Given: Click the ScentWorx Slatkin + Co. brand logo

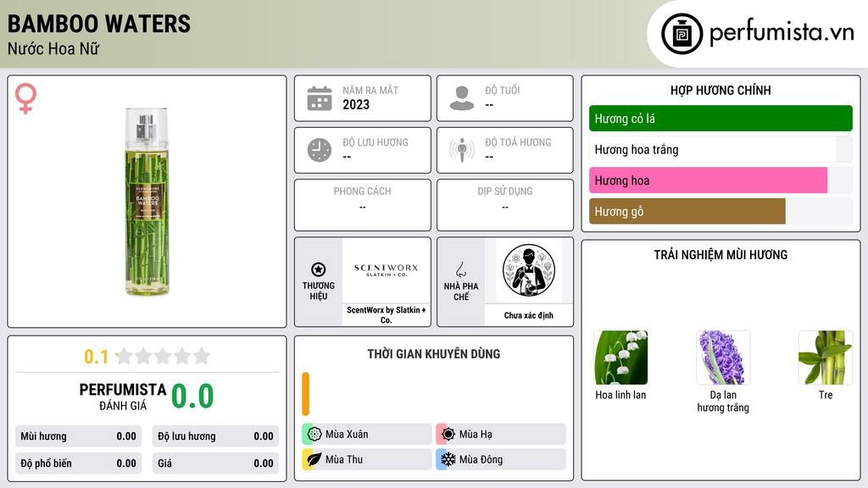Looking at the screenshot, I should 387,270.
